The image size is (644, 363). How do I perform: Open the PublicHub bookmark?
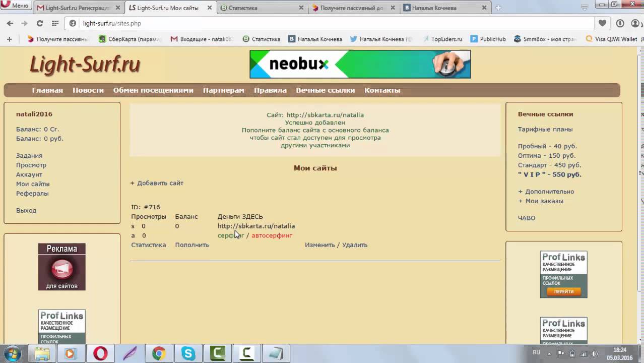point(488,39)
